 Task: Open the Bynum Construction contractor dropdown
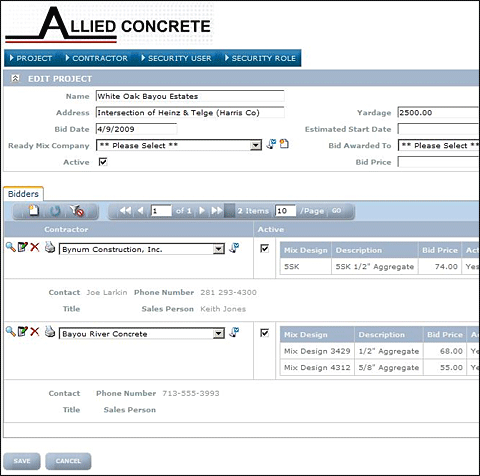[x=219, y=249]
